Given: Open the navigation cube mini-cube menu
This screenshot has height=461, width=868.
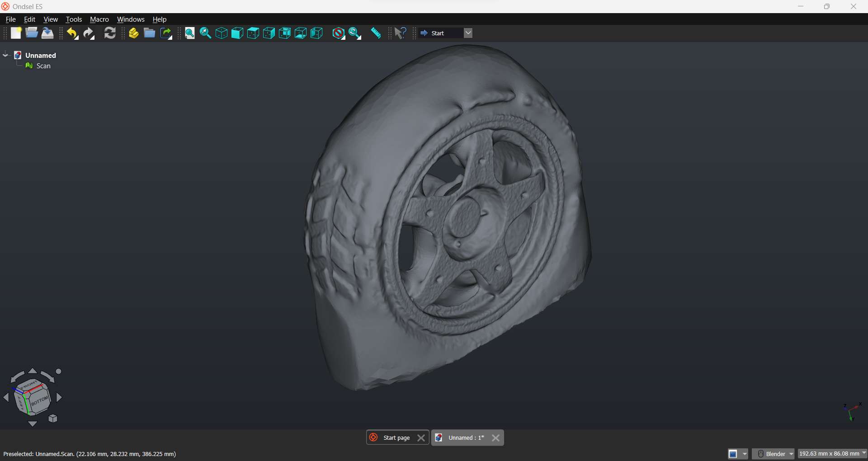Looking at the screenshot, I should 53,419.
